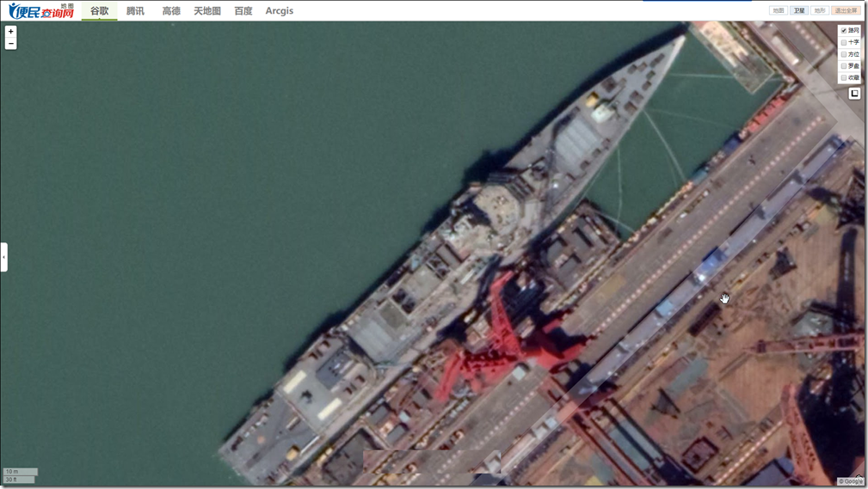Open the 便民查询网 site logo
Screen dimensions: 868x489
click(40, 10)
